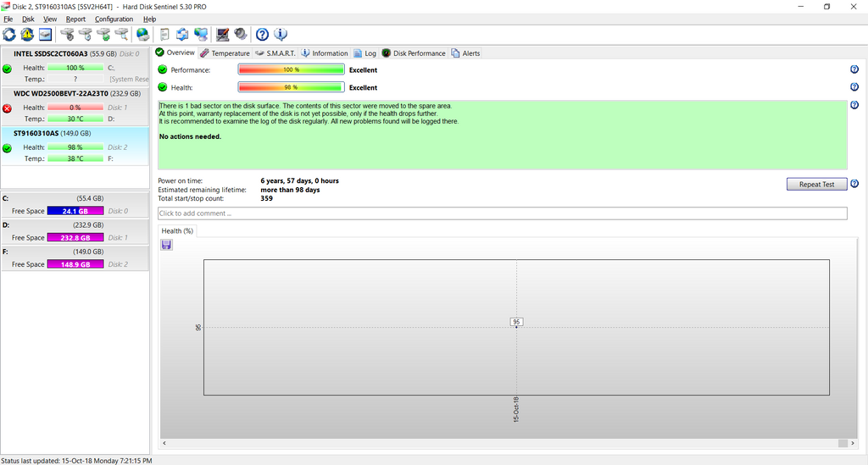Click the 15-Oct-18 date label below graph
Image resolution: width=868 pixels, height=465 pixels.
point(516,410)
